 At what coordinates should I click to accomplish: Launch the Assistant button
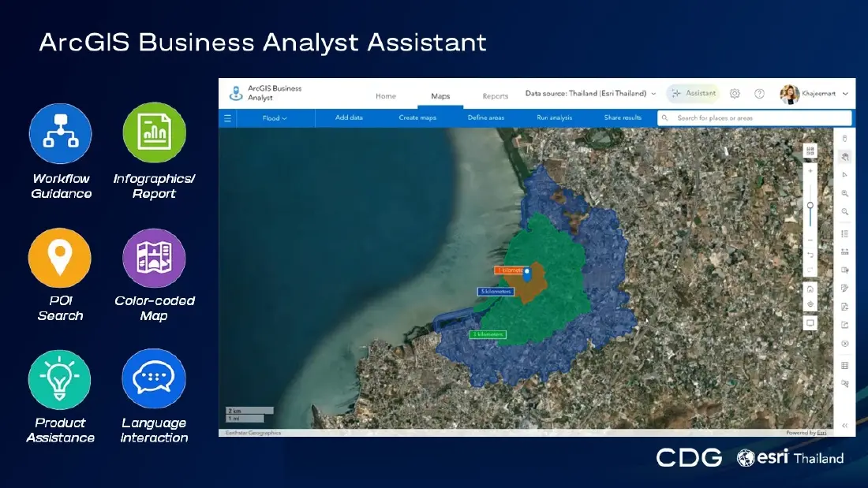pos(694,94)
